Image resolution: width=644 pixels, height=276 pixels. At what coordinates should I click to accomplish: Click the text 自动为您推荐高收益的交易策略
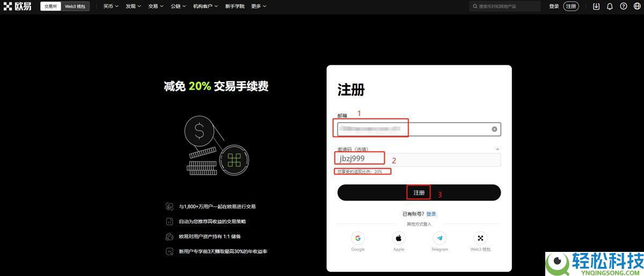click(x=212, y=221)
